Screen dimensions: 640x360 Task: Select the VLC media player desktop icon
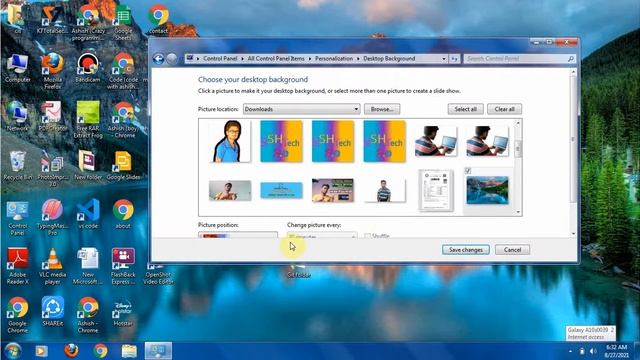[x=52, y=267]
